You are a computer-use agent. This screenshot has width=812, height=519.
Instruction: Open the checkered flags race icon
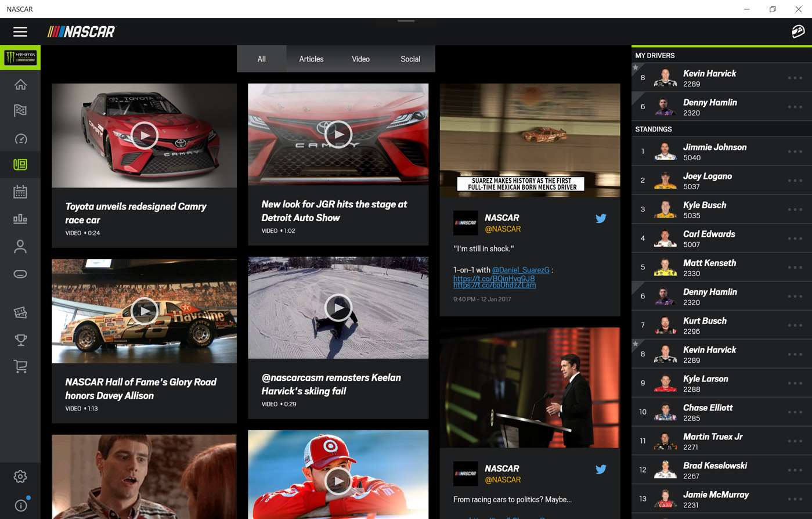pyautogui.click(x=20, y=110)
